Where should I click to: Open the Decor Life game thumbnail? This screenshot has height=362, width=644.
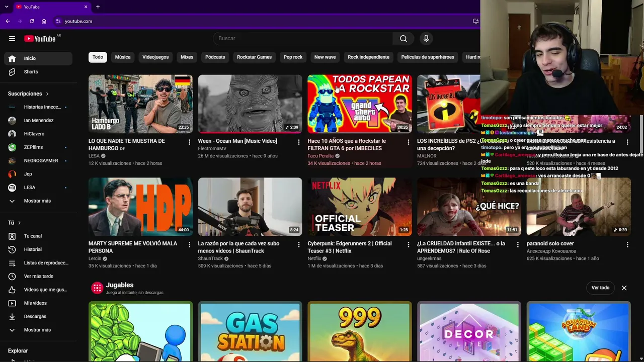[469, 331]
